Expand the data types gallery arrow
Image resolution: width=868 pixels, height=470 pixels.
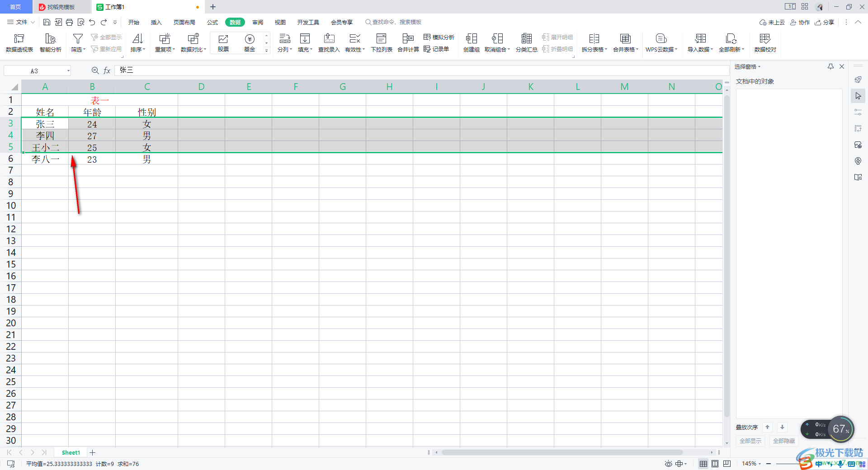[267, 51]
